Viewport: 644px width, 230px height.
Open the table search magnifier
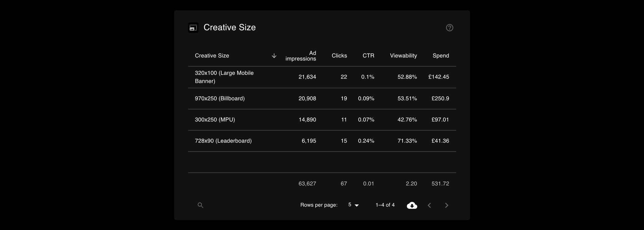[200, 205]
